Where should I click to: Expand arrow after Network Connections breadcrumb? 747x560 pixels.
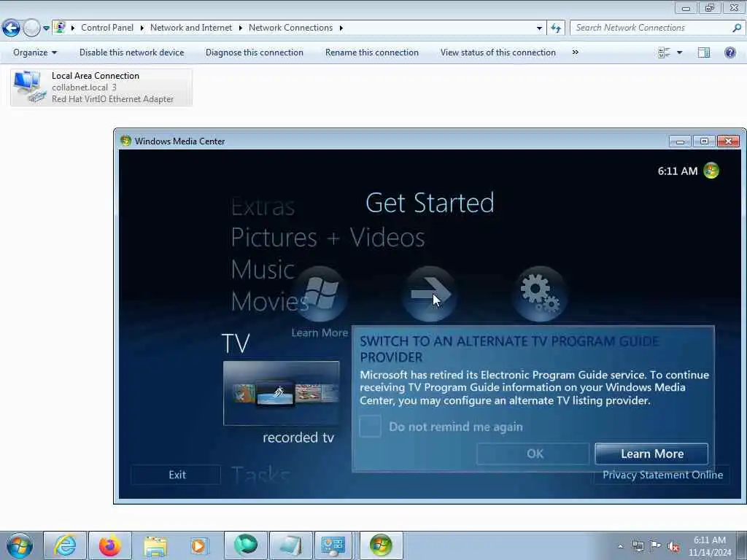[341, 28]
